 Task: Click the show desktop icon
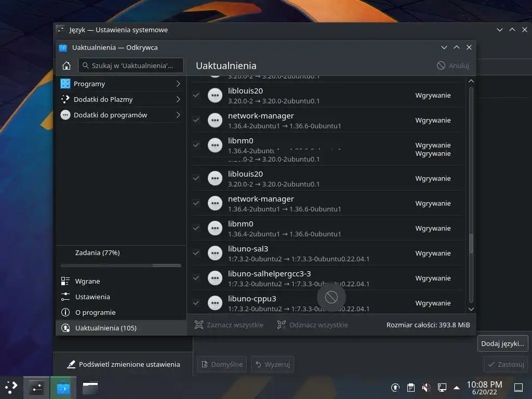[518, 388]
